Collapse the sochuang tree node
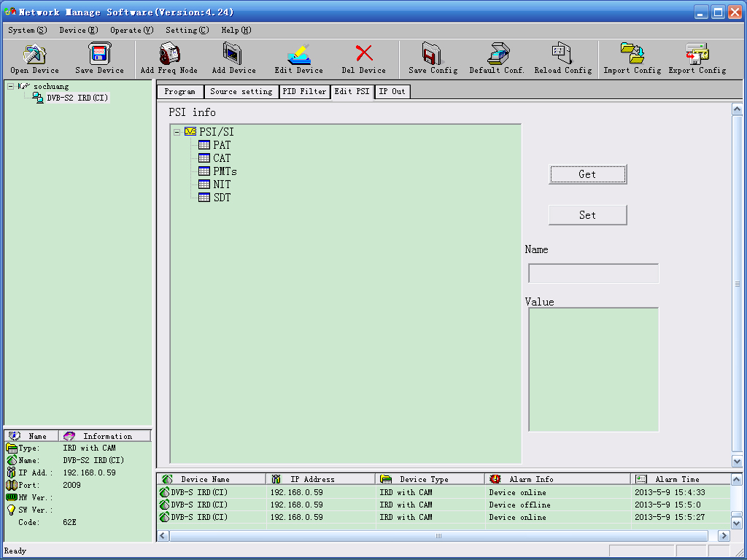 tap(10, 86)
